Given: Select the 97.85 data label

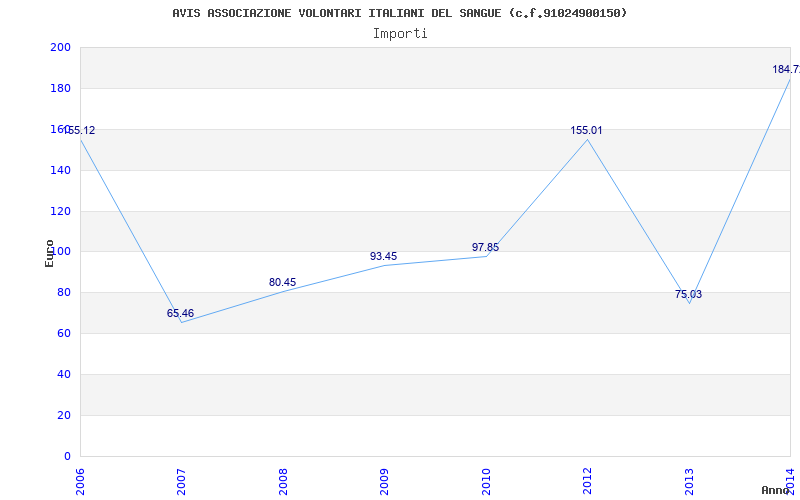Looking at the screenshot, I should pos(485,247).
